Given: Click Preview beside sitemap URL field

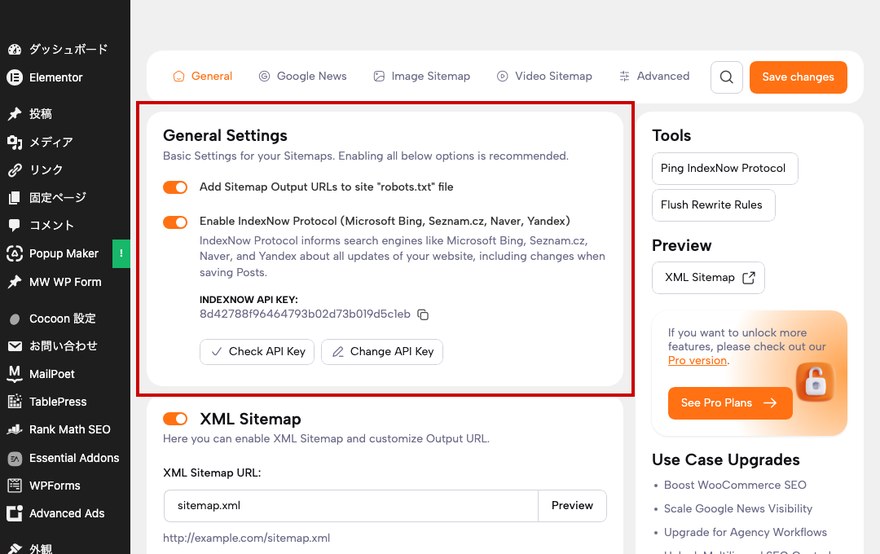Looking at the screenshot, I should (572, 506).
